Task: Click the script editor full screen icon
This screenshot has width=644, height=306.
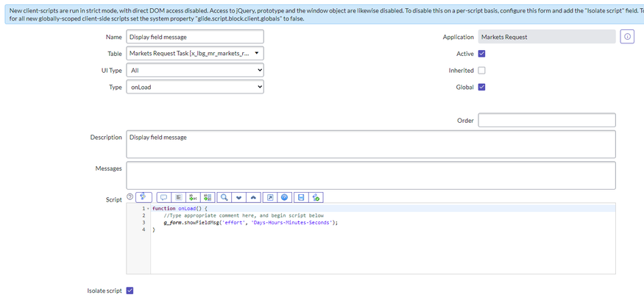Action: pos(270,197)
